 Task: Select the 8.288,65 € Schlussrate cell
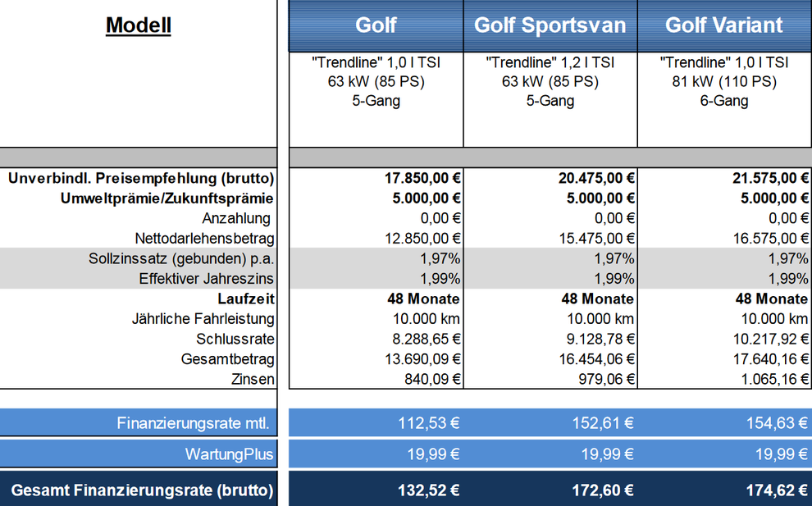(427, 339)
